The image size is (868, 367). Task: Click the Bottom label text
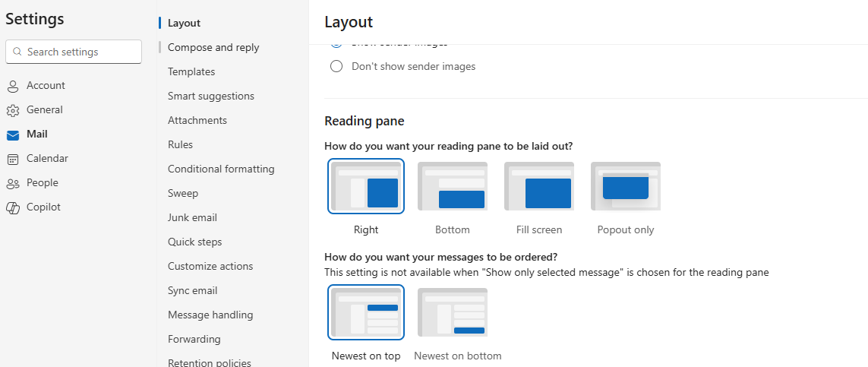click(x=453, y=229)
